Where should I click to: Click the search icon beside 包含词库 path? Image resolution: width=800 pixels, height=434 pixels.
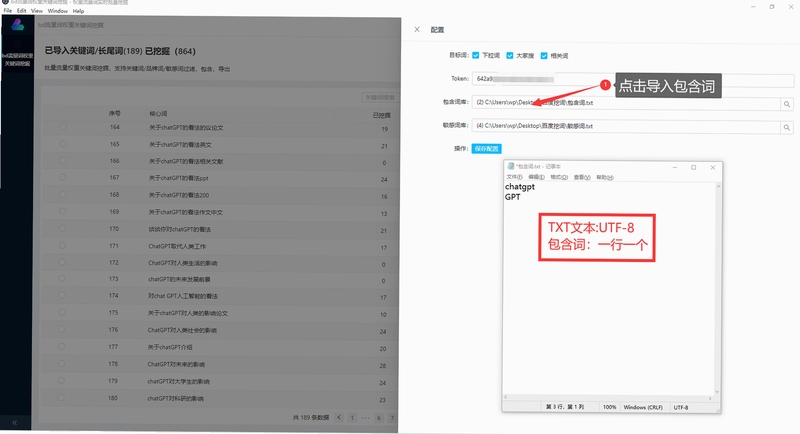click(x=787, y=104)
